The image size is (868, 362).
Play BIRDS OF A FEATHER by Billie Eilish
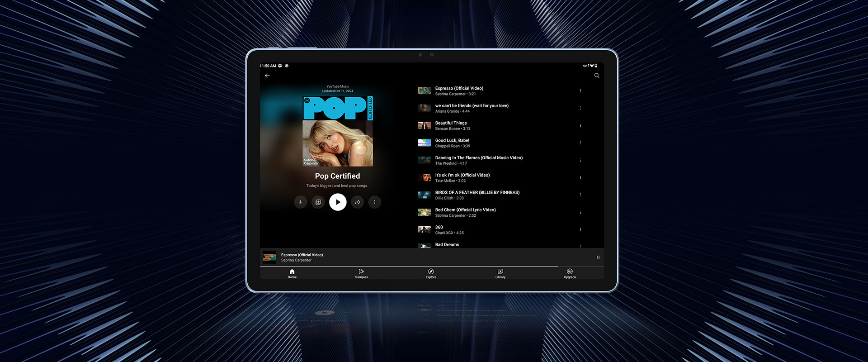[477, 195]
